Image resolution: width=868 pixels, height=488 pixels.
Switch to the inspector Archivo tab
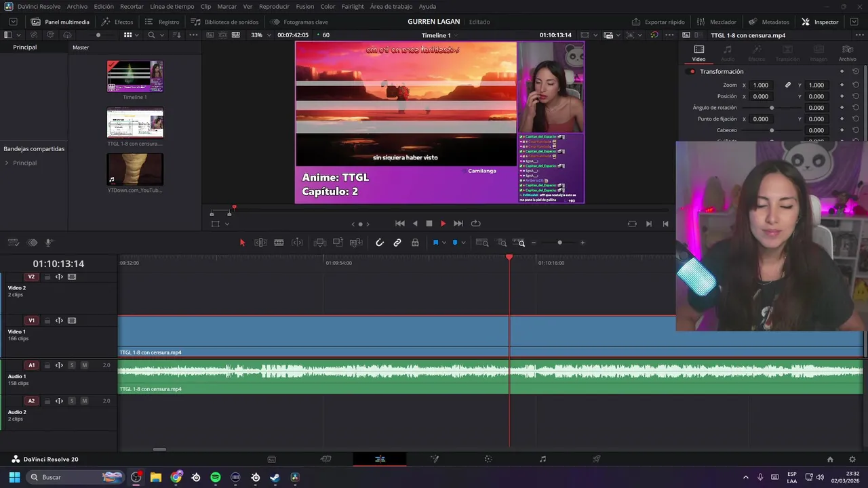tap(848, 54)
